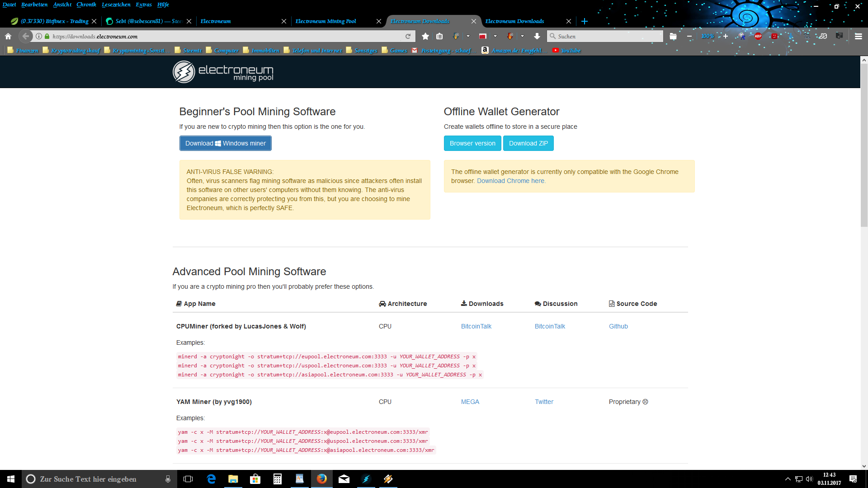The height and width of the screenshot is (488, 868).
Task: Open the Firefox downloads arrow icon
Action: tap(537, 36)
